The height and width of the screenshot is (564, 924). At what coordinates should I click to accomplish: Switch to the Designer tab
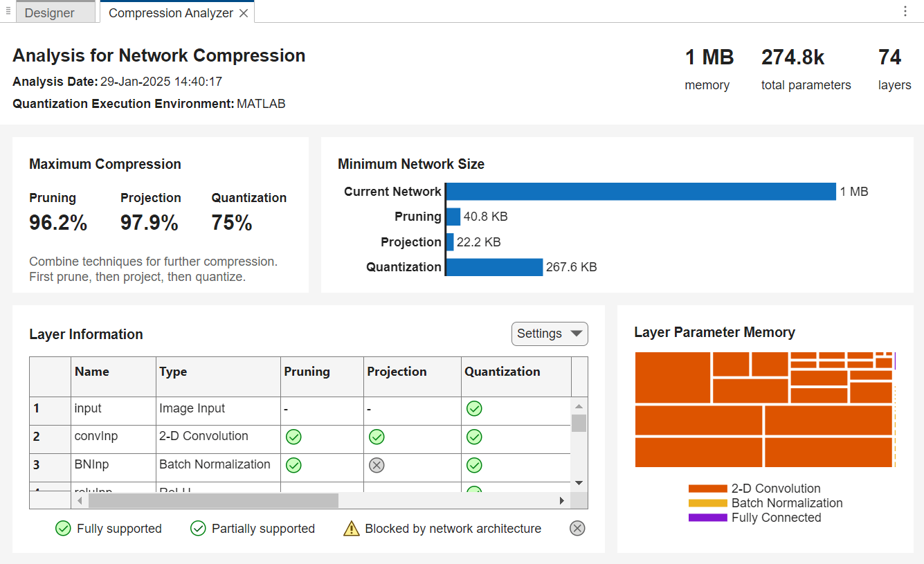[50, 13]
